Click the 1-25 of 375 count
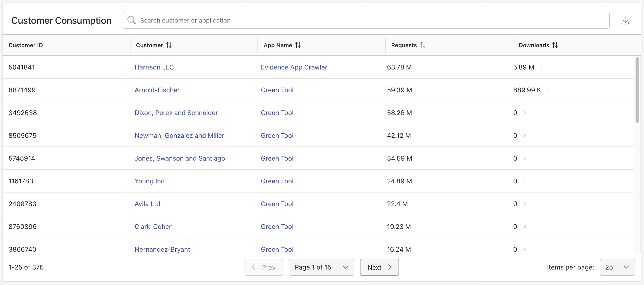The width and height of the screenshot is (644, 285). pos(26,267)
